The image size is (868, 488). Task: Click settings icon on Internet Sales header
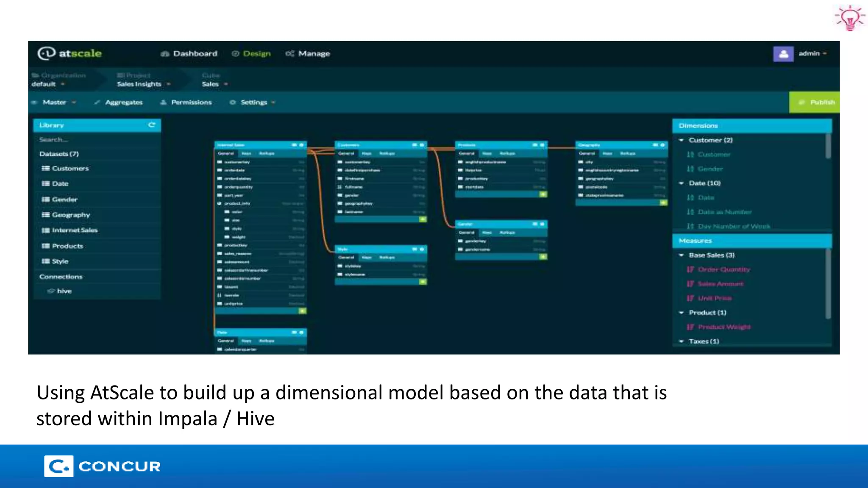[301, 145]
